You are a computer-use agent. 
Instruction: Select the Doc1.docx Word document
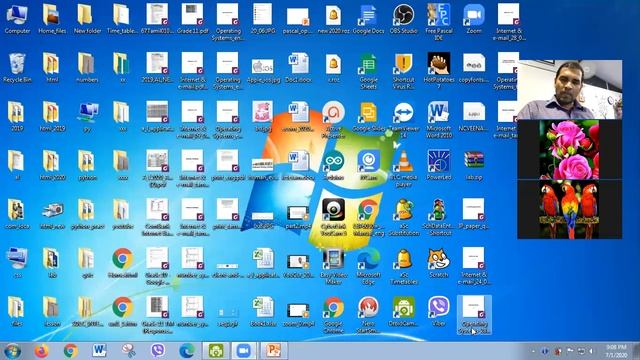pos(298,67)
